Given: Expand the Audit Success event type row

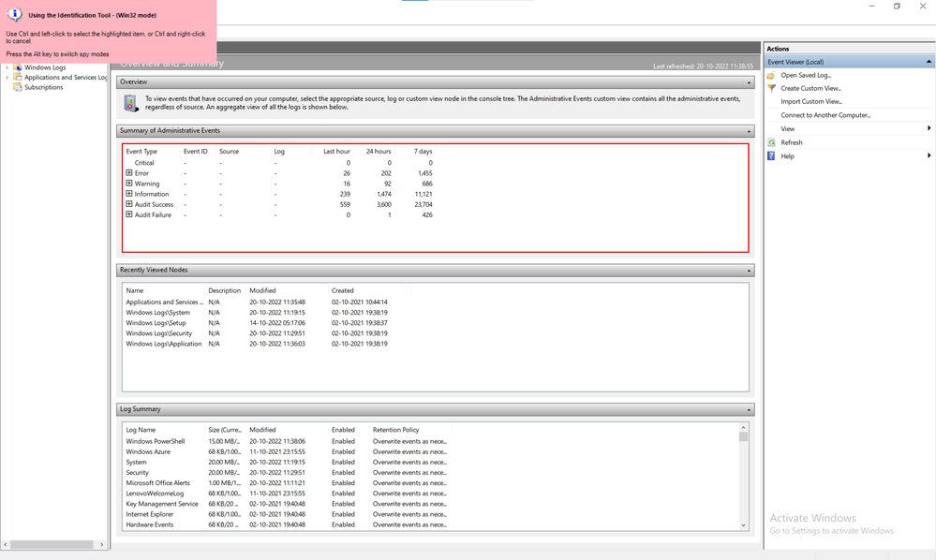Looking at the screenshot, I should [129, 204].
